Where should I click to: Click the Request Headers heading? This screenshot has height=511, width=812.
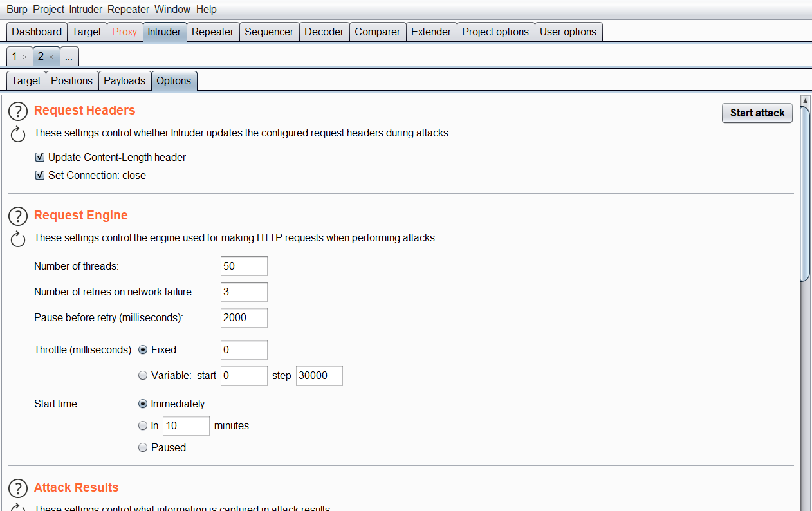85,111
